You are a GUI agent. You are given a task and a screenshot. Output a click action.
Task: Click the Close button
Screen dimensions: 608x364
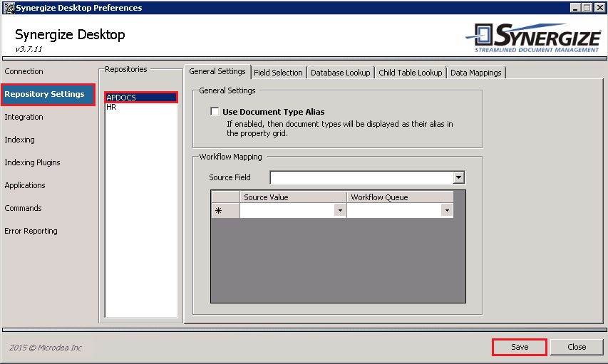[577, 347]
